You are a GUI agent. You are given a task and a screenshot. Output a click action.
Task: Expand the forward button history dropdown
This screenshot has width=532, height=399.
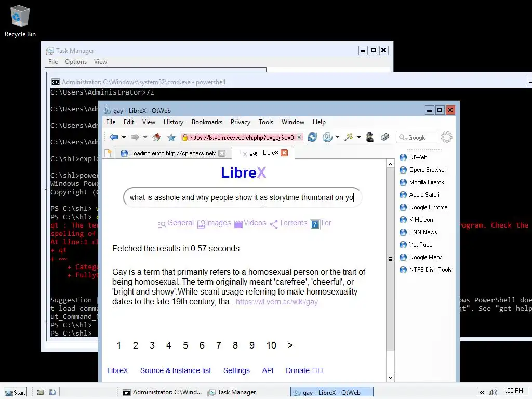point(145,137)
